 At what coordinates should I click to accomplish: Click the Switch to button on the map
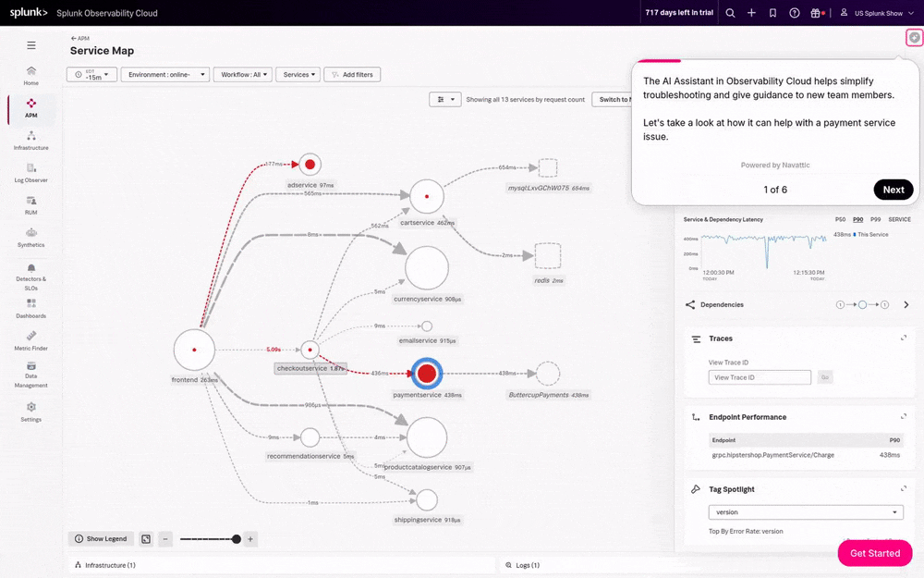613,100
